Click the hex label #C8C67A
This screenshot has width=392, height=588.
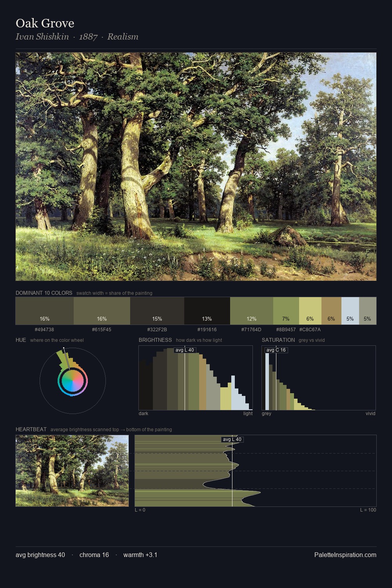pyautogui.click(x=310, y=330)
